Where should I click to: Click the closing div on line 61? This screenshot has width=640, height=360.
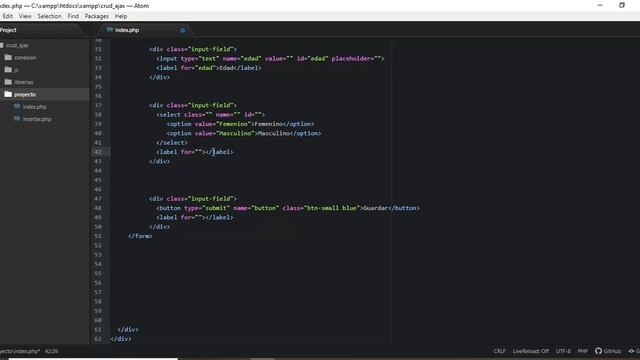(128, 329)
